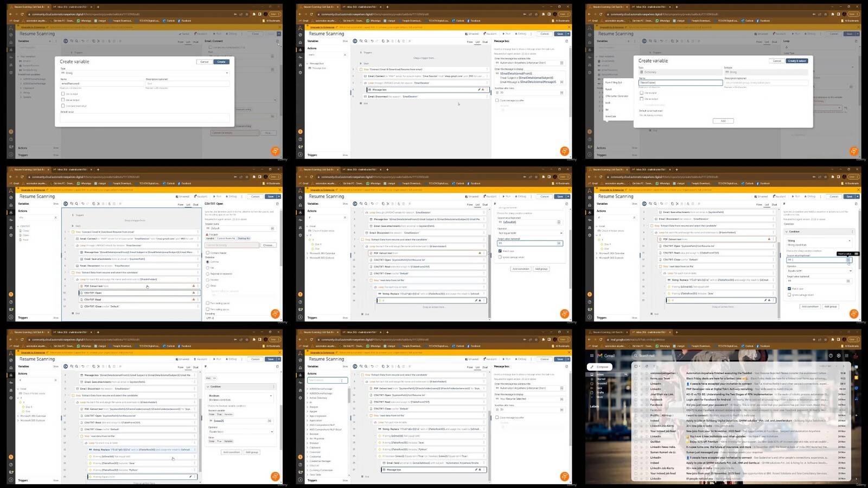Click Compose in Gmail

coord(599,367)
